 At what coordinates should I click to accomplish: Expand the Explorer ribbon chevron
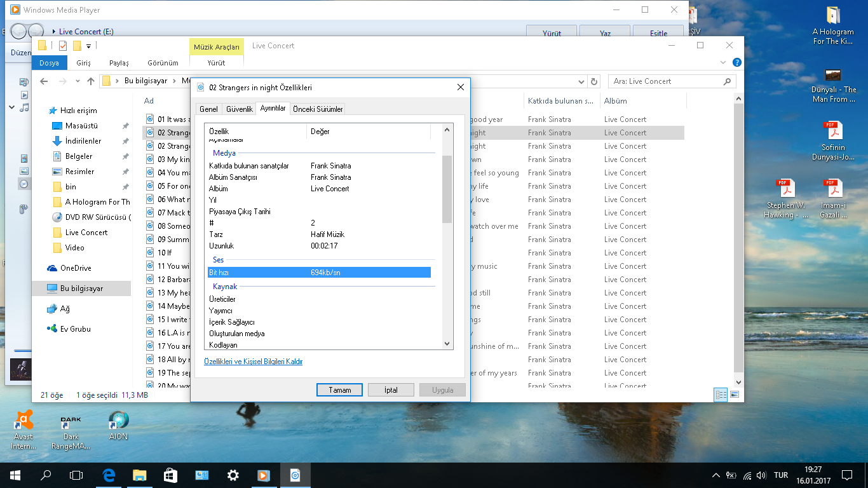(x=723, y=62)
